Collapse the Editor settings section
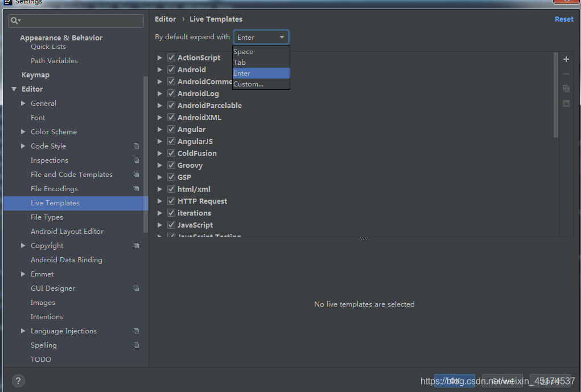Image resolution: width=581 pixels, height=392 pixels. click(x=14, y=89)
